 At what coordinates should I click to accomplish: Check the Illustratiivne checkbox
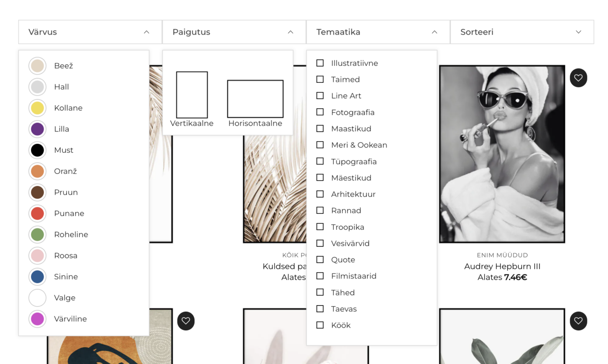click(x=320, y=63)
